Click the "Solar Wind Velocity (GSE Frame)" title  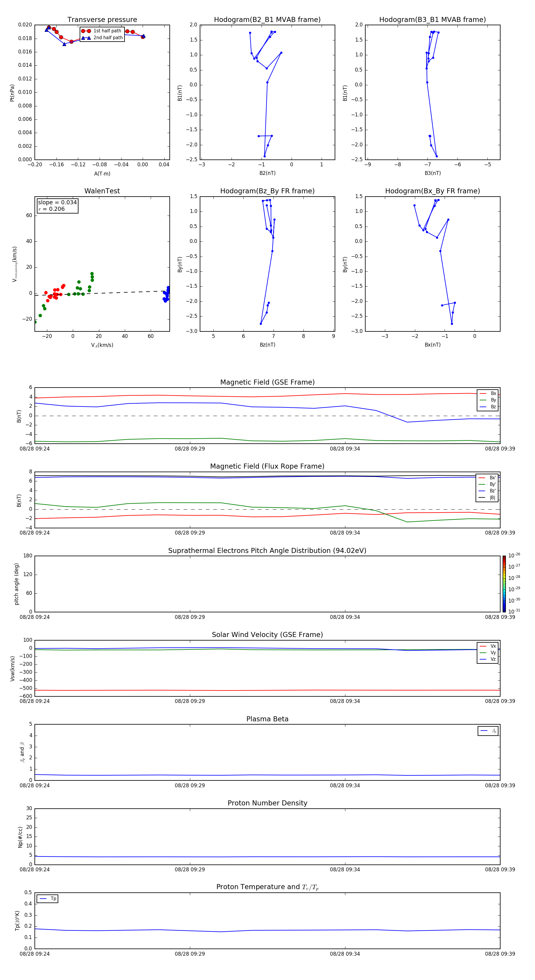click(x=267, y=635)
